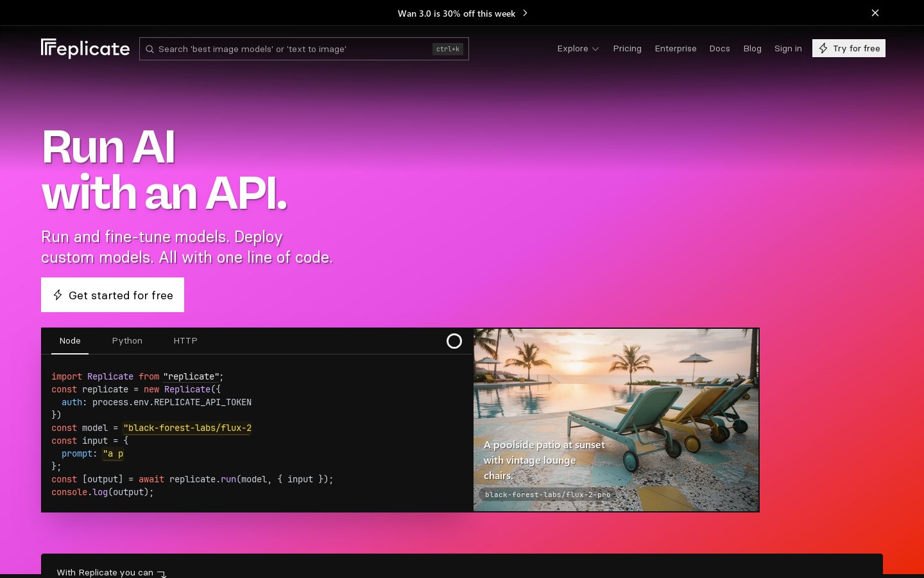924x578 pixels.
Task: Go to the Enterprise page
Action: pyautogui.click(x=676, y=48)
